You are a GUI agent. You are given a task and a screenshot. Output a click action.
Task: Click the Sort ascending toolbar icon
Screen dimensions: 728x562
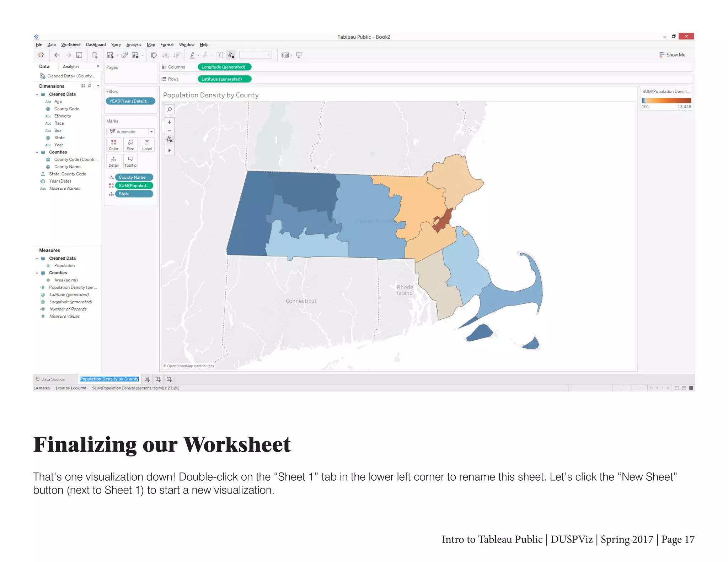tap(165, 55)
